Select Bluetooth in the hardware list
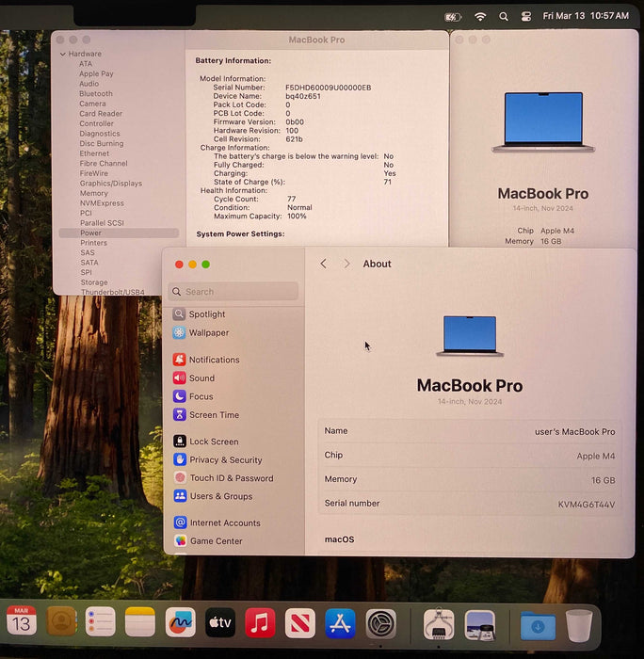The image size is (644, 659). pos(96,93)
